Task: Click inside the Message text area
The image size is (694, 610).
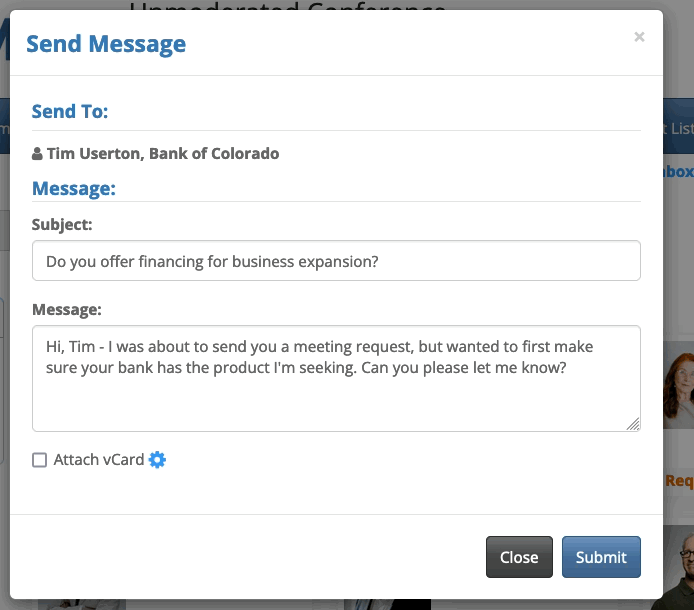Action: click(336, 378)
